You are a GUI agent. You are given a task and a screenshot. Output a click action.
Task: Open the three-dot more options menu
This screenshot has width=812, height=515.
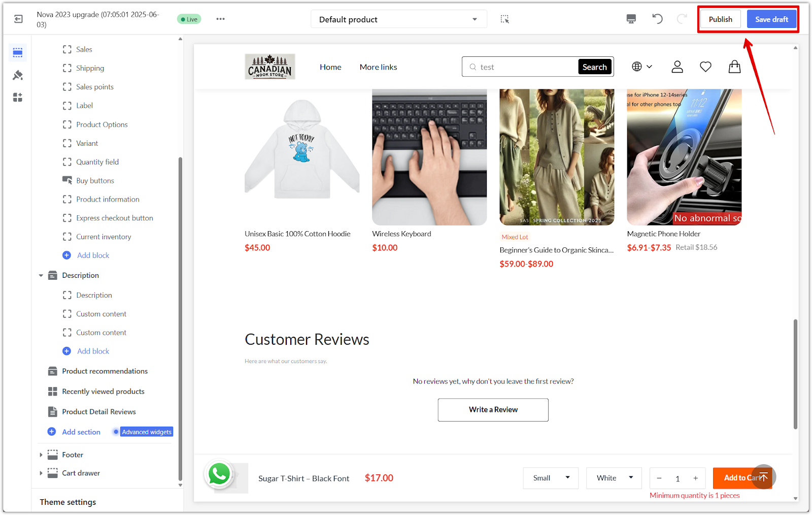click(x=220, y=19)
